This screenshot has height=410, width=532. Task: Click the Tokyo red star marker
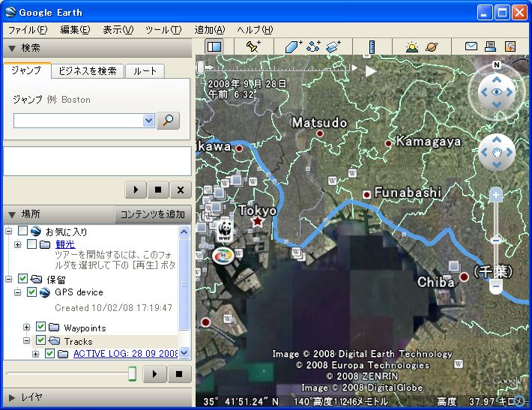258,221
